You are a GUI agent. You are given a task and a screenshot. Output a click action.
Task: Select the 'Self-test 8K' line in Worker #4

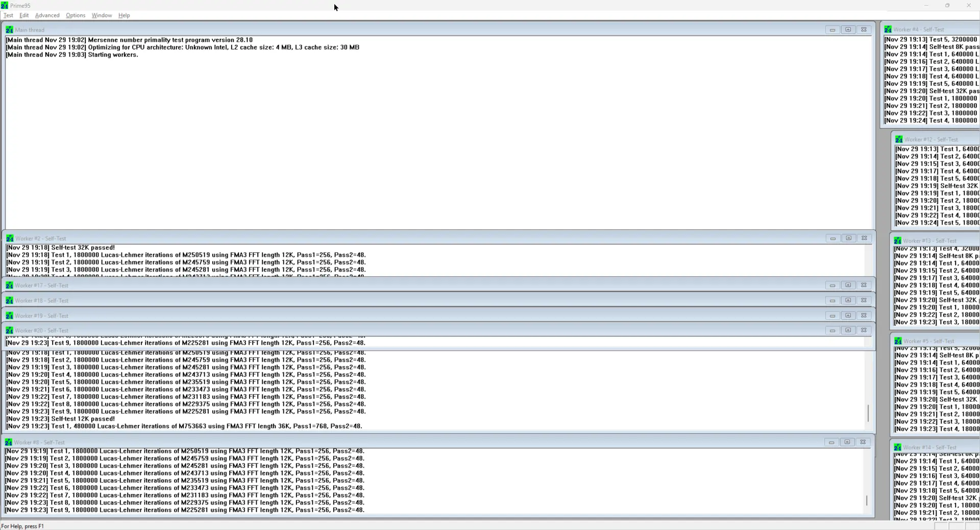point(932,47)
